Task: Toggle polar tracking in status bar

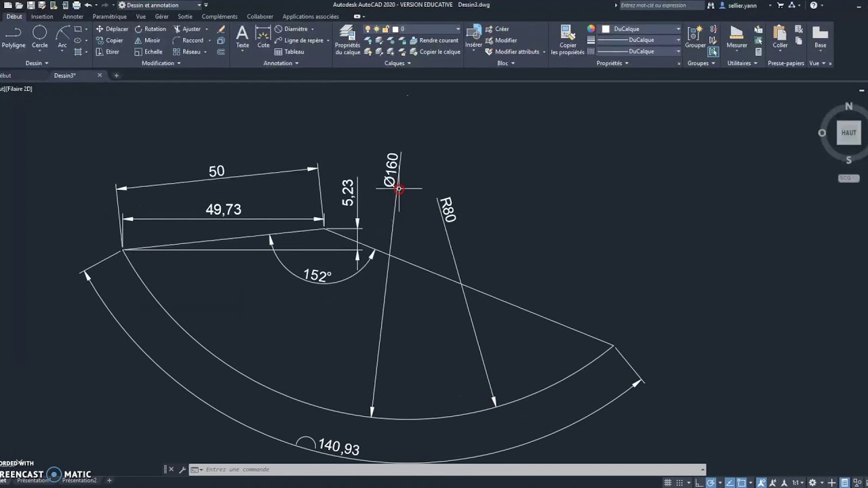Action: pyautogui.click(x=711, y=483)
